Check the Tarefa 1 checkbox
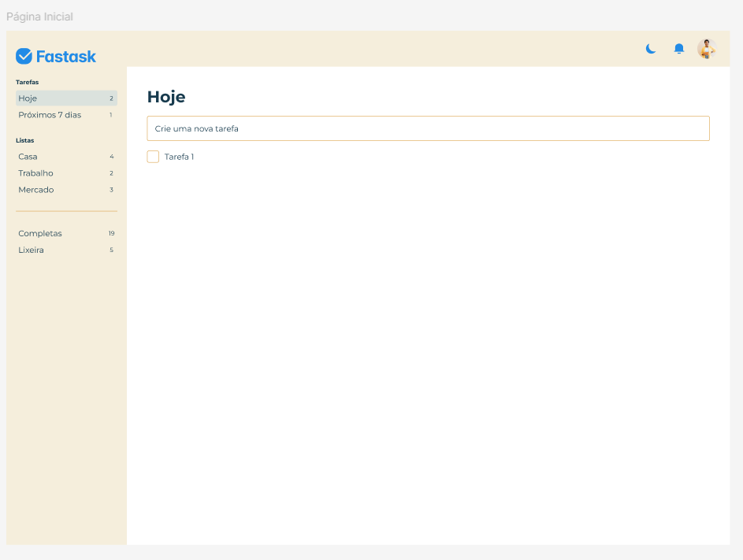The width and height of the screenshot is (743, 560). pos(153,157)
